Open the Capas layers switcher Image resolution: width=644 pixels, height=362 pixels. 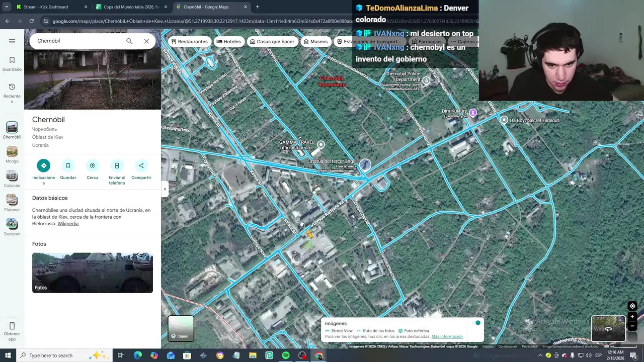point(181,328)
